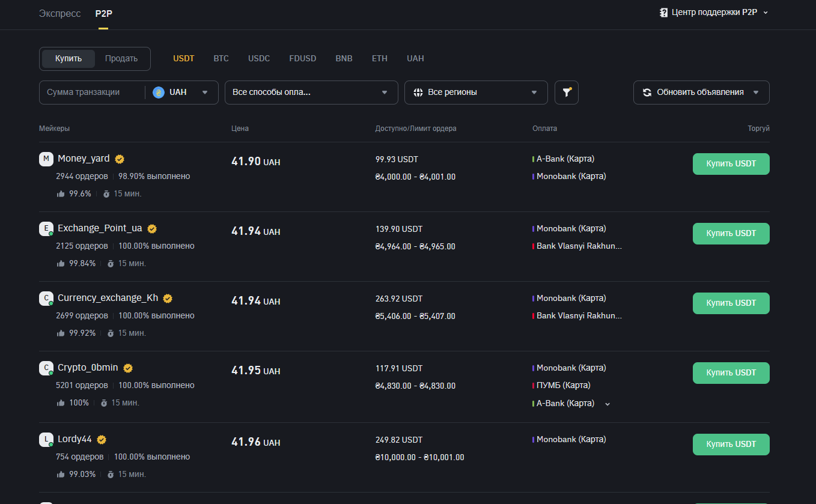
Task: Click Crypto_0bmin verified badge
Action: 128,368
